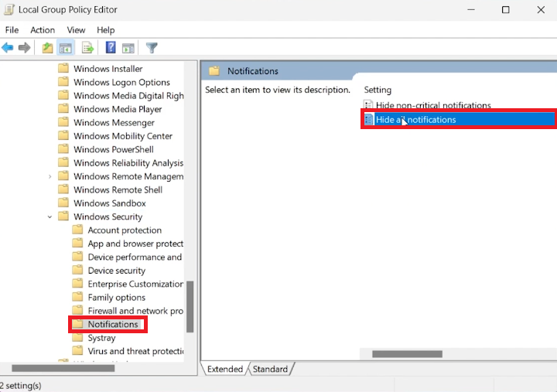Click the Windows Sandbox folder icon
This screenshot has width=557, height=392.
(x=63, y=203)
